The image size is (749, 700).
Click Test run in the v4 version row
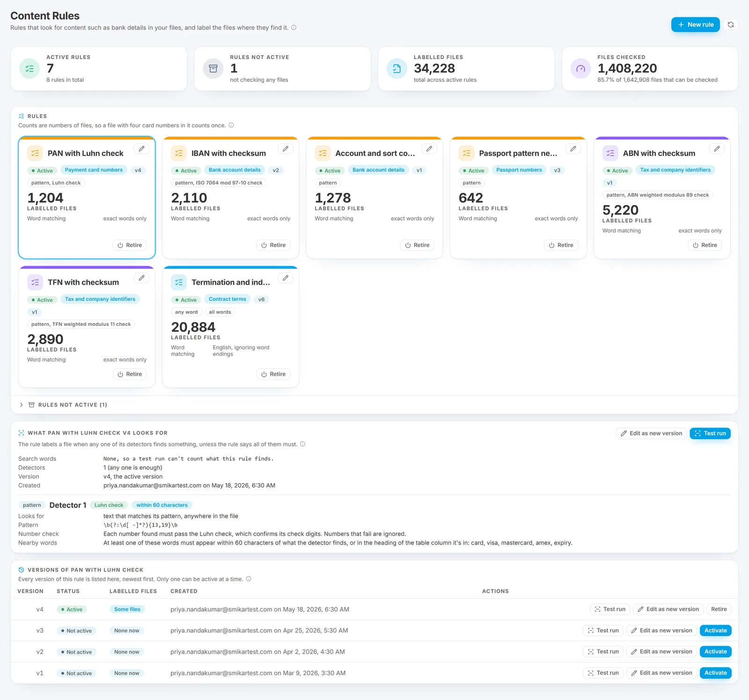coord(610,610)
